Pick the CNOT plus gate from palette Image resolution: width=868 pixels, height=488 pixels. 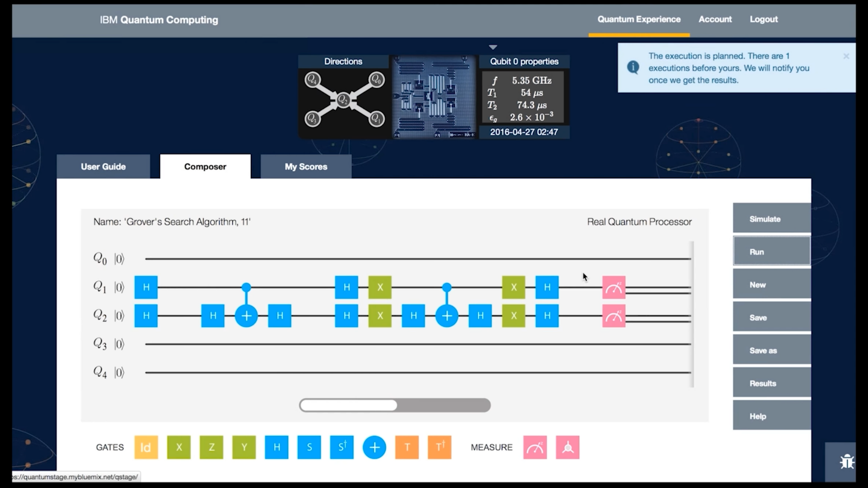(x=374, y=447)
